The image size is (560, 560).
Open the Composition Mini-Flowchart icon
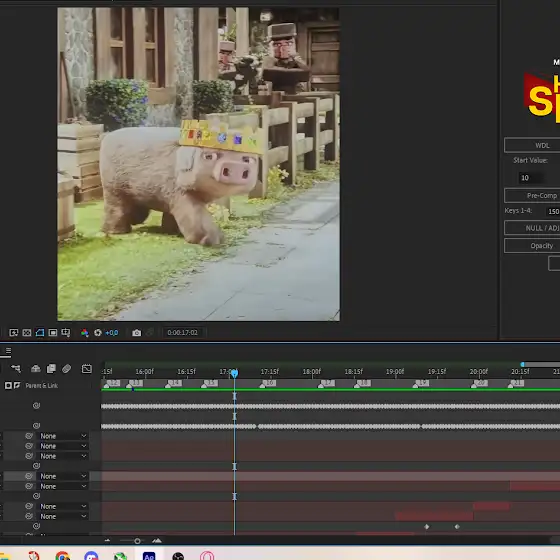pos(16,368)
